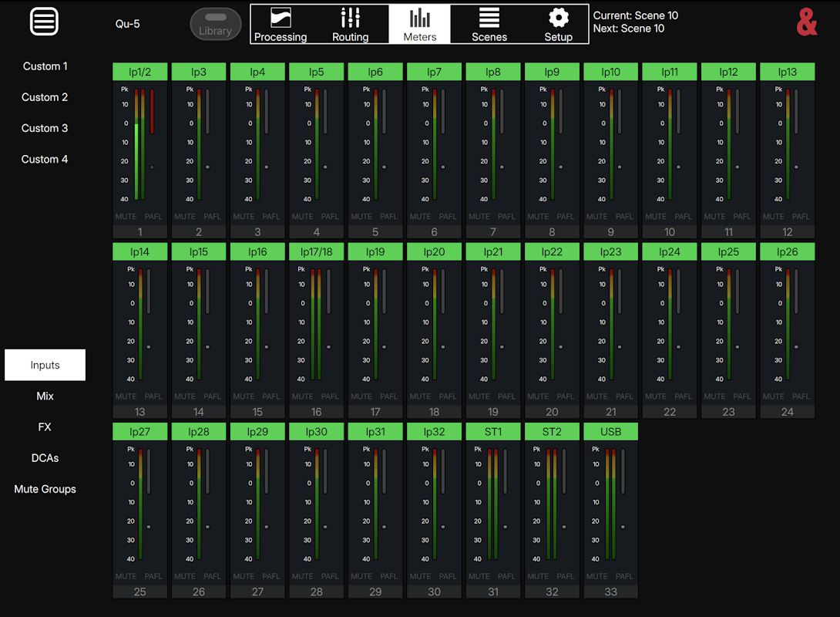Screen dimensions: 840x617
Task: Select the Meters bar-graph icon
Action: (x=419, y=17)
